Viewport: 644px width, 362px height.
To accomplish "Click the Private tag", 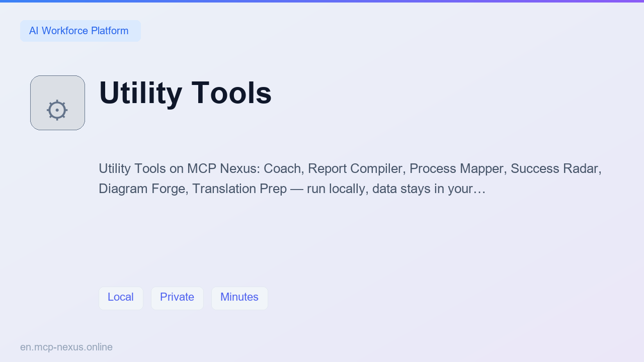I will pyautogui.click(x=177, y=298).
